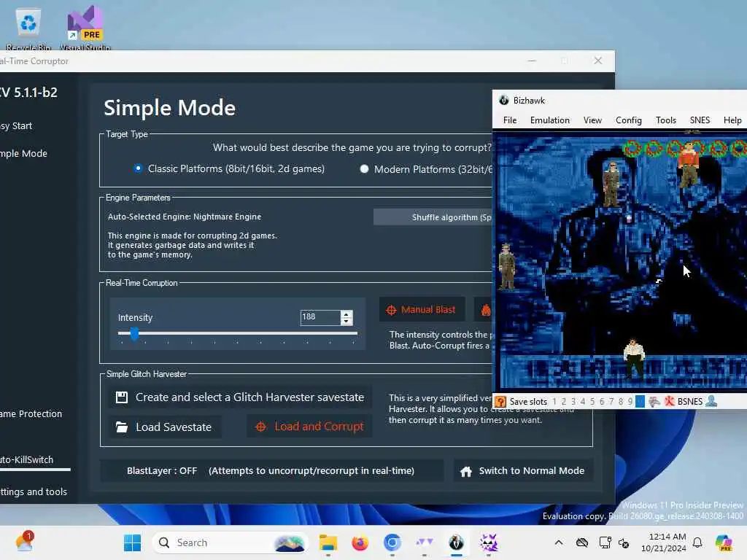Click the cloud sync tray icon
This screenshot has height=560, width=747.
581,542
